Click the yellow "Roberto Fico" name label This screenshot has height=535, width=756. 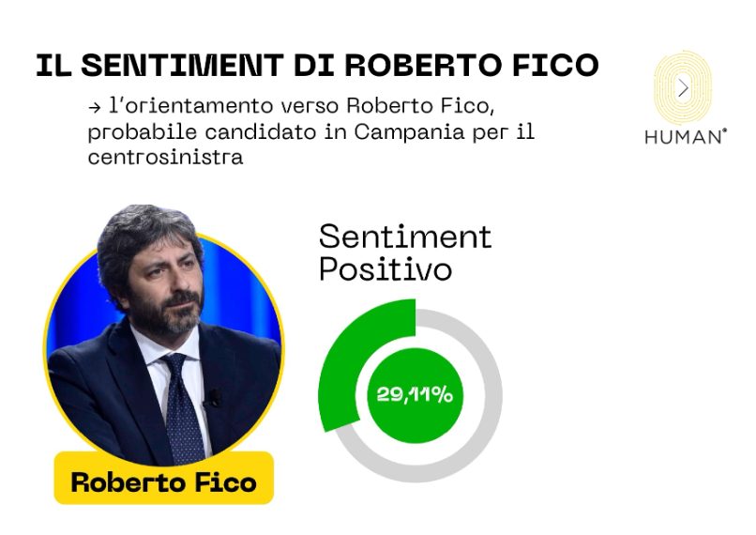(163, 482)
